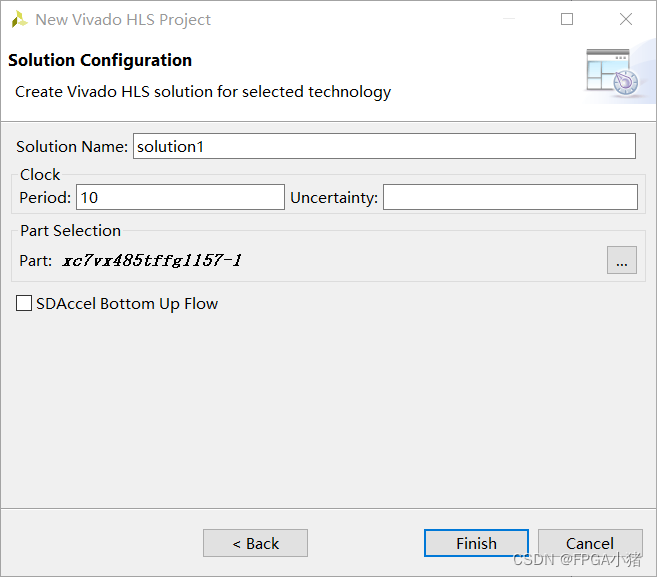
Task: Click the Create Vivado HLS solution description text
Action: pos(203,92)
